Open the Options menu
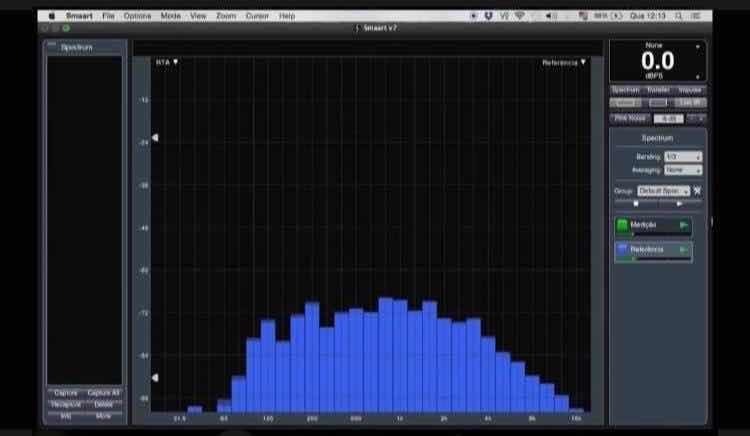750x436 pixels. [x=137, y=16]
